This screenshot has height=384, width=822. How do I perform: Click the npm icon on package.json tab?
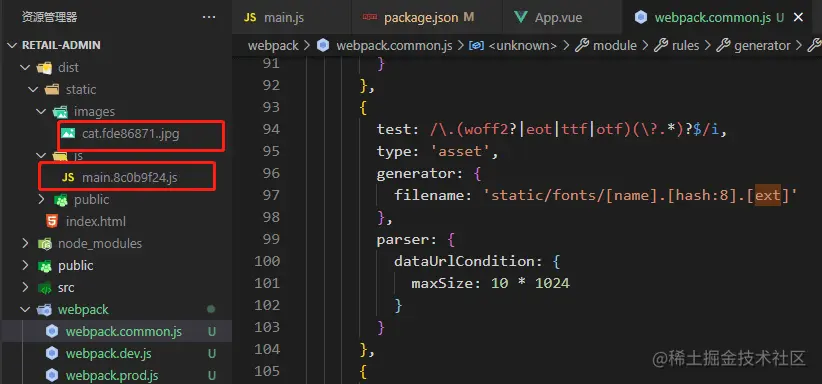(370, 17)
